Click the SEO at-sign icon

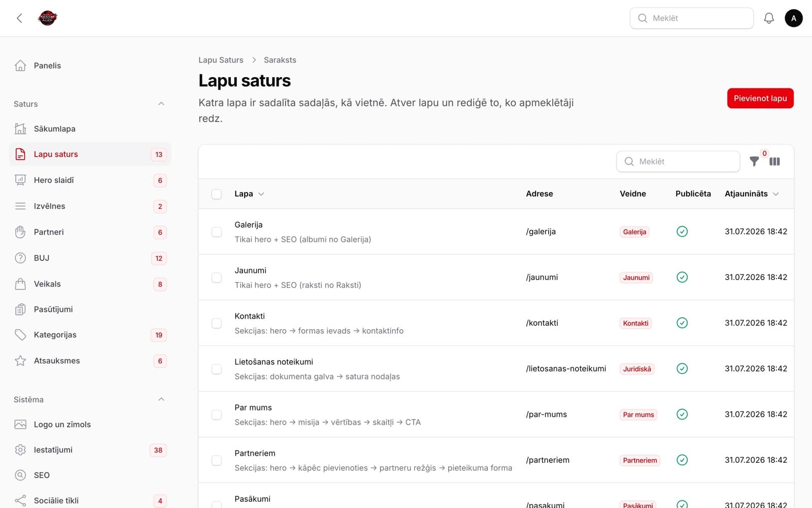(20, 475)
